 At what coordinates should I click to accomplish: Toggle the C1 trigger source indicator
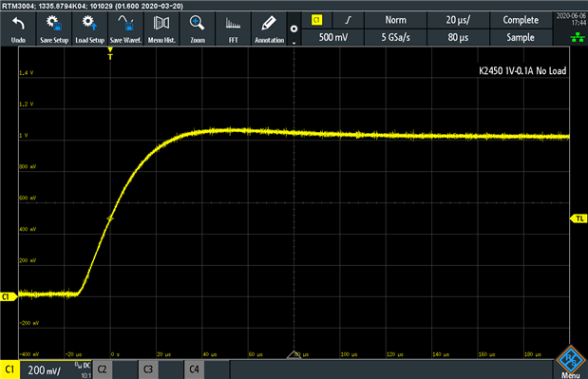[x=317, y=20]
